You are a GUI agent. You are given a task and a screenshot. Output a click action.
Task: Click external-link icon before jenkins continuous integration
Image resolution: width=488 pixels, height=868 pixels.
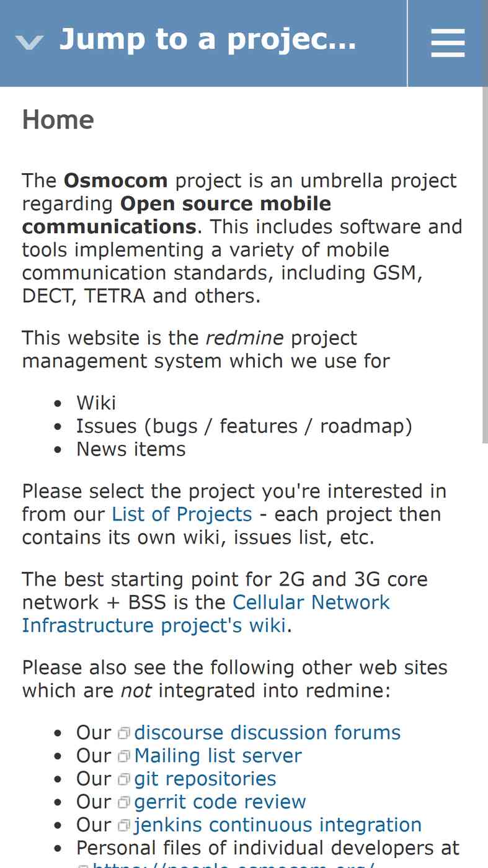(124, 826)
